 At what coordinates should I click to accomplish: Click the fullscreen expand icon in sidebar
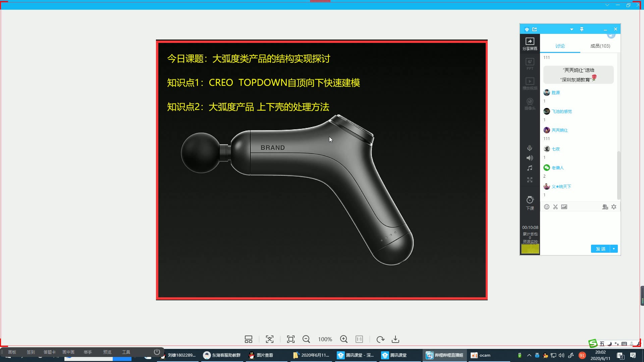530,180
